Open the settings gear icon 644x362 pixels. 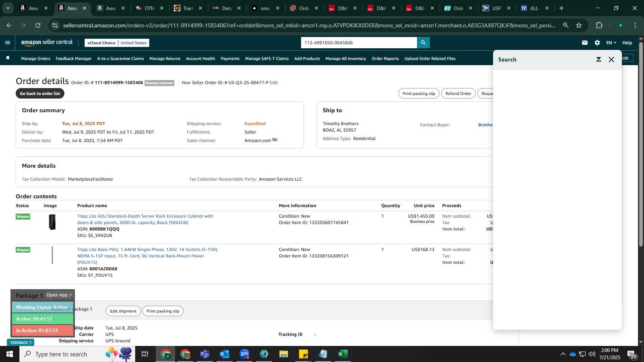(x=597, y=43)
